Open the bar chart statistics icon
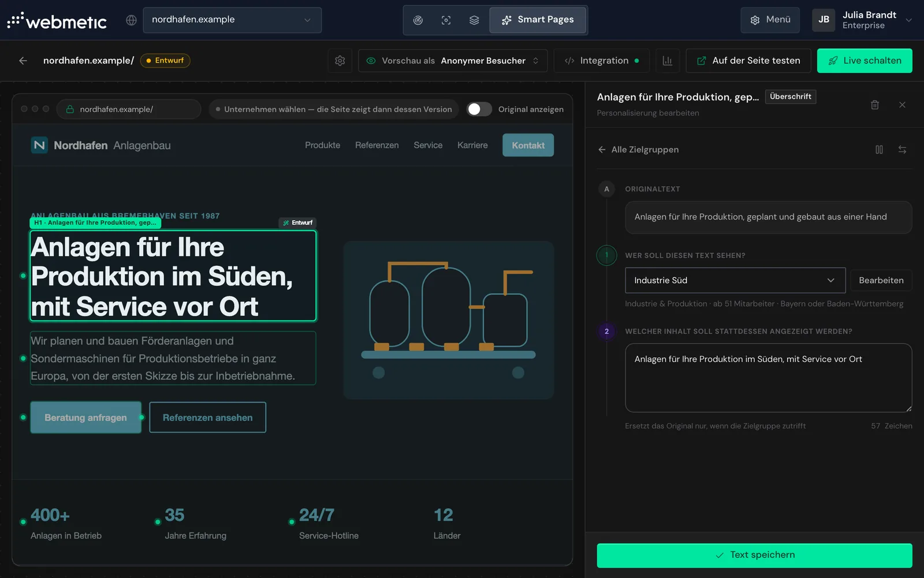924x578 pixels. [668, 61]
